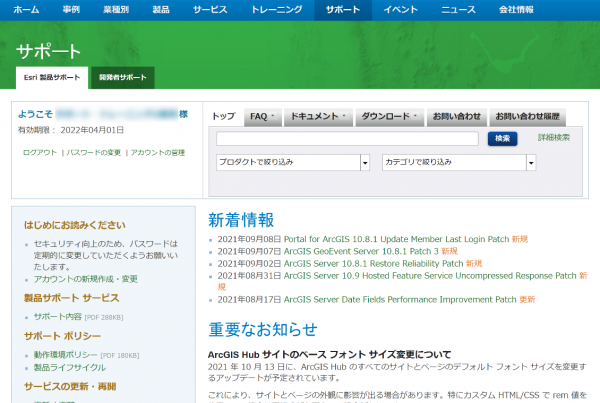The image size is (600, 403).
Task: Open the サービス navigation item
Action: click(210, 10)
